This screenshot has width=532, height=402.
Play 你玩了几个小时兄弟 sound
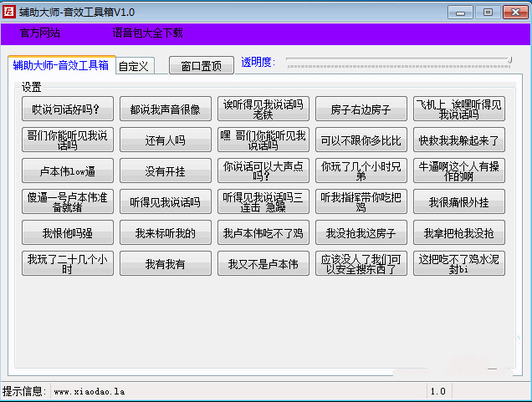pos(361,170)
